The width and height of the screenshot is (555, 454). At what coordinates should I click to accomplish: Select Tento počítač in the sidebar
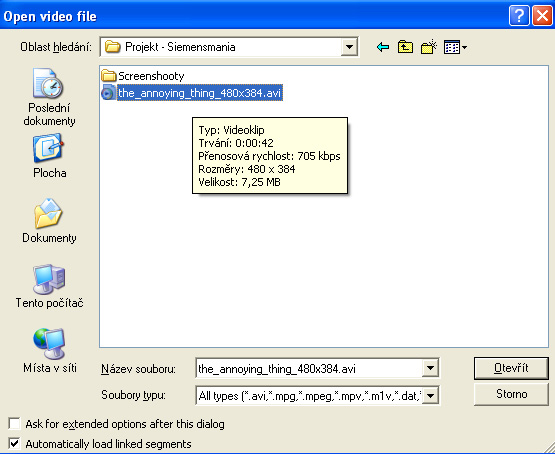pyautogui.click(x=49, y=286)
